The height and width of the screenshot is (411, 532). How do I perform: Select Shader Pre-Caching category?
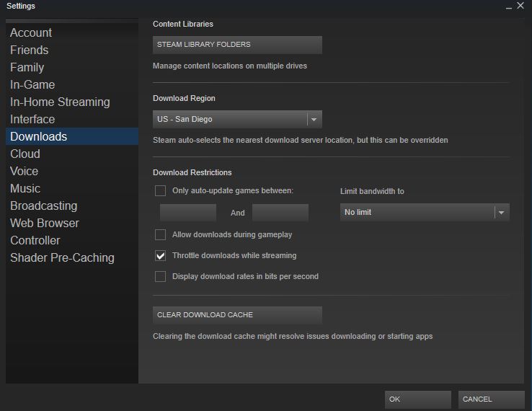[x=72, y=258]
